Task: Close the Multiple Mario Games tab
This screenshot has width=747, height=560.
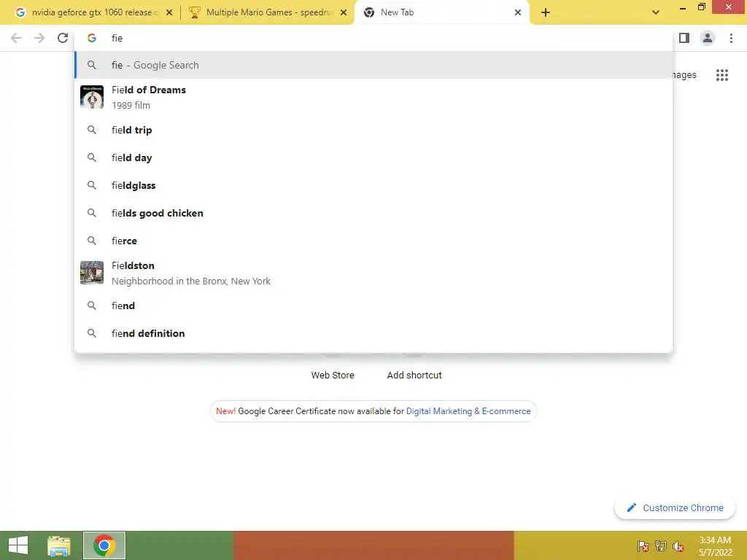Action: [x=344, y=12]
